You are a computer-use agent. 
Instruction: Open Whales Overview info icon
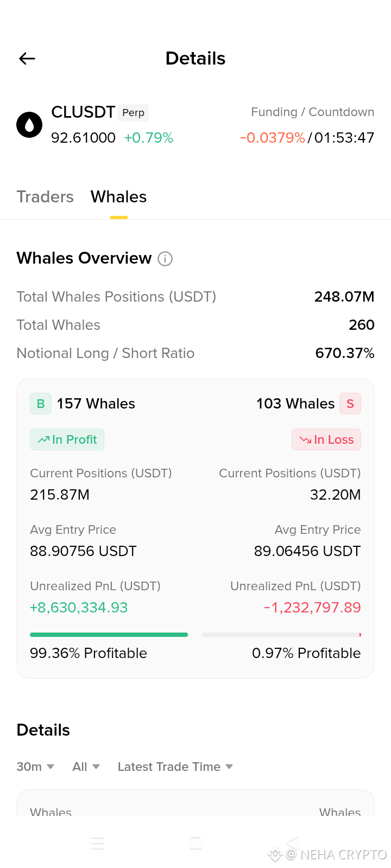pos(165,259)
